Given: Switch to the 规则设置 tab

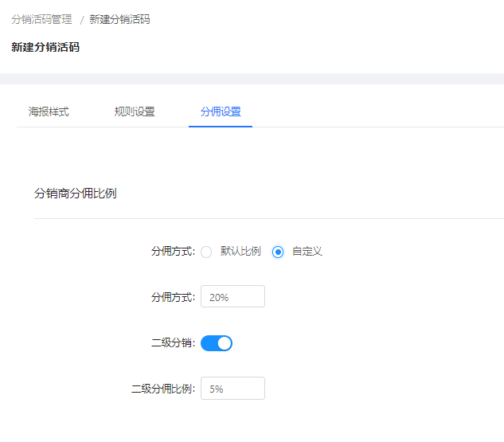Looking at the screenshot, I should tap(135, 111).
